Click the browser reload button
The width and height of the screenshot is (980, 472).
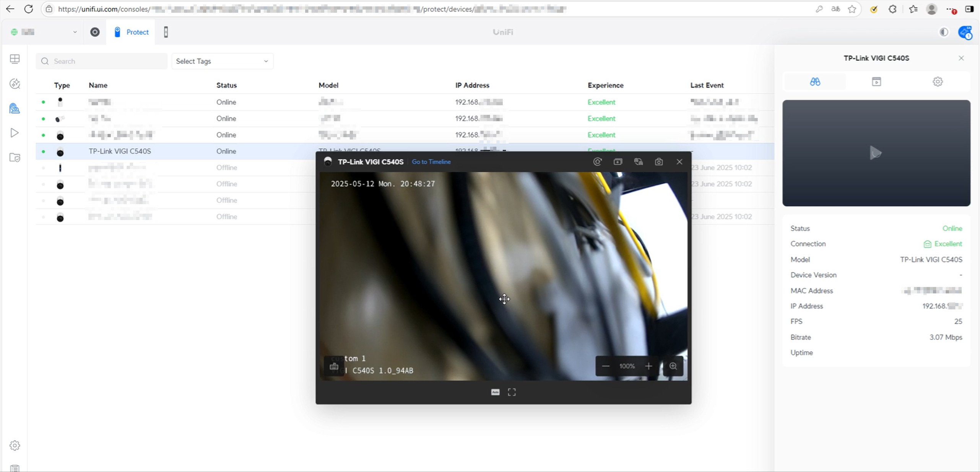click(x=29, y=9)
